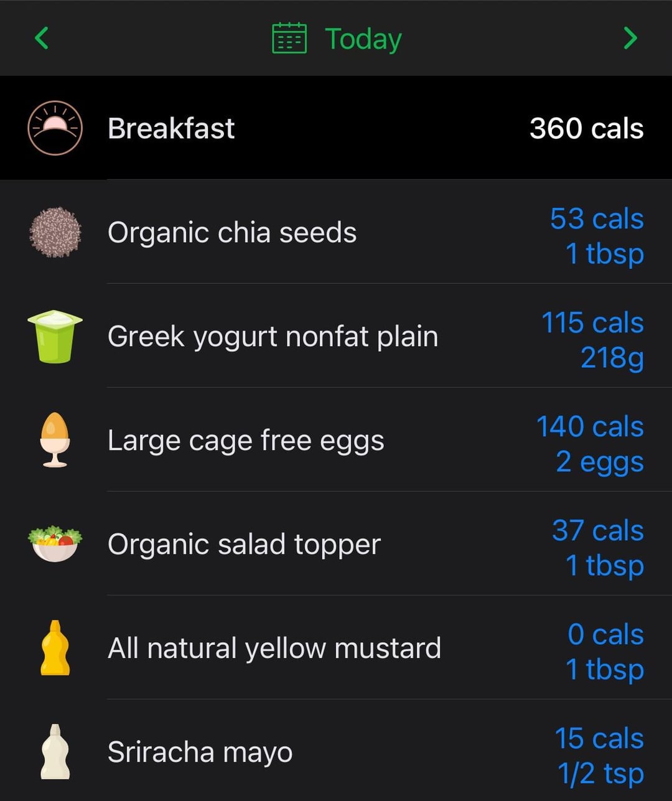Tap the yellow mustard bottle icon

coord(55,647)
